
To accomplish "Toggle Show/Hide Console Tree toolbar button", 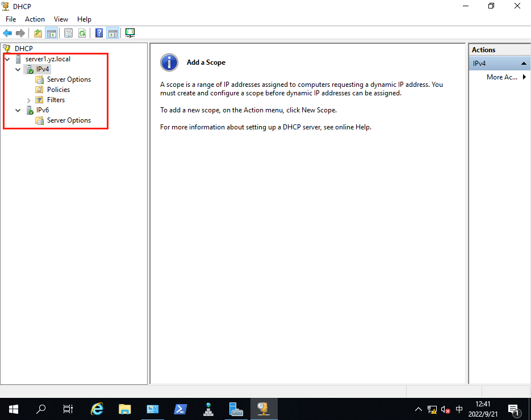I will point(51,33).
